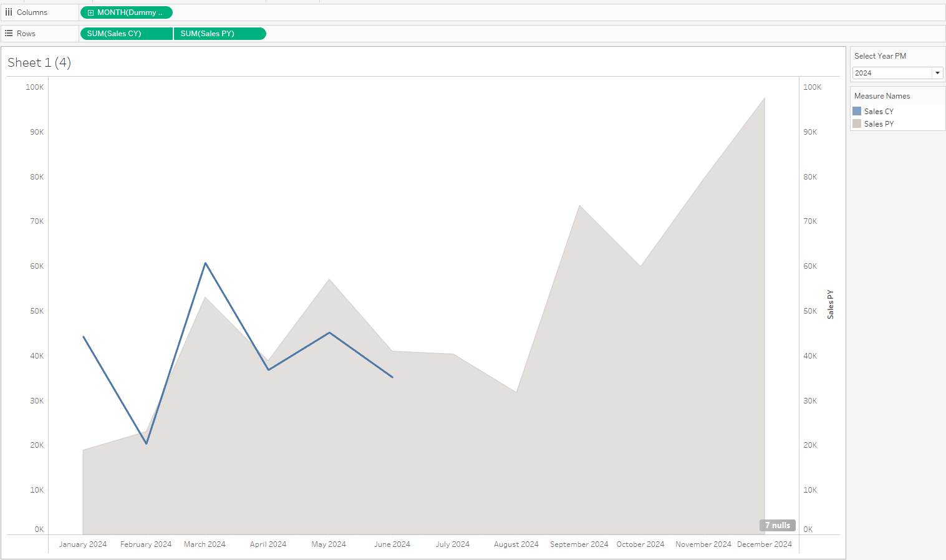Click the March 2024 axis label
The image size is (946, 560).
pos(205,544)
